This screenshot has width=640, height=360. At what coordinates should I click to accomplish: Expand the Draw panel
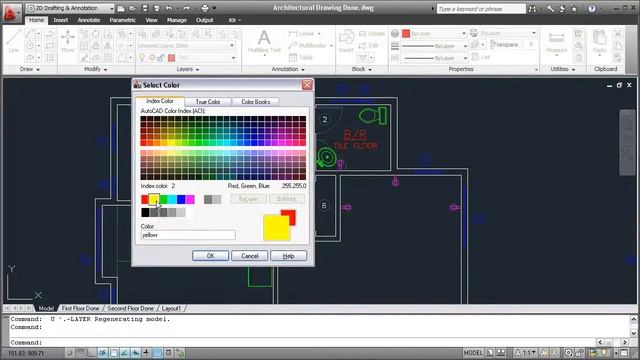29,69
